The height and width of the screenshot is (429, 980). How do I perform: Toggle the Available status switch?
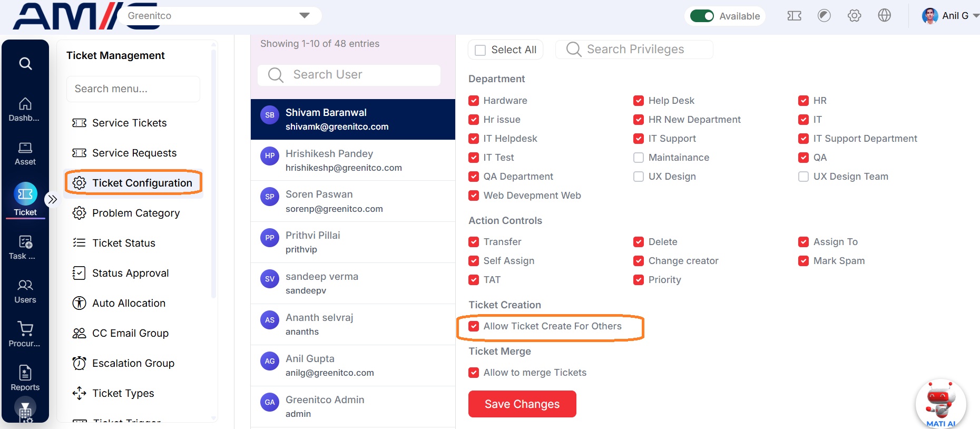click(702, 16)
